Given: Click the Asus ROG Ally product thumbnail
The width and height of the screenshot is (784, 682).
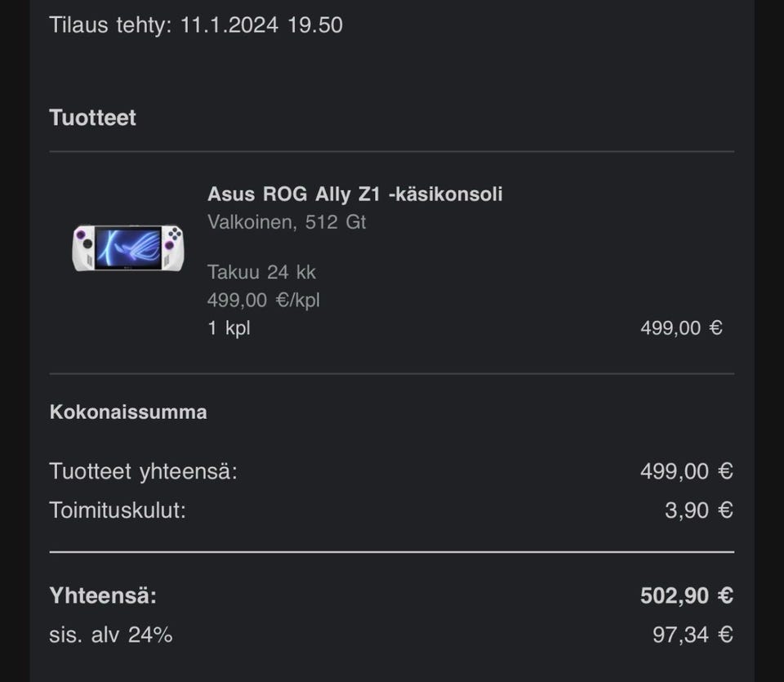Looking at the screenshot, I should tap(127, 248).
